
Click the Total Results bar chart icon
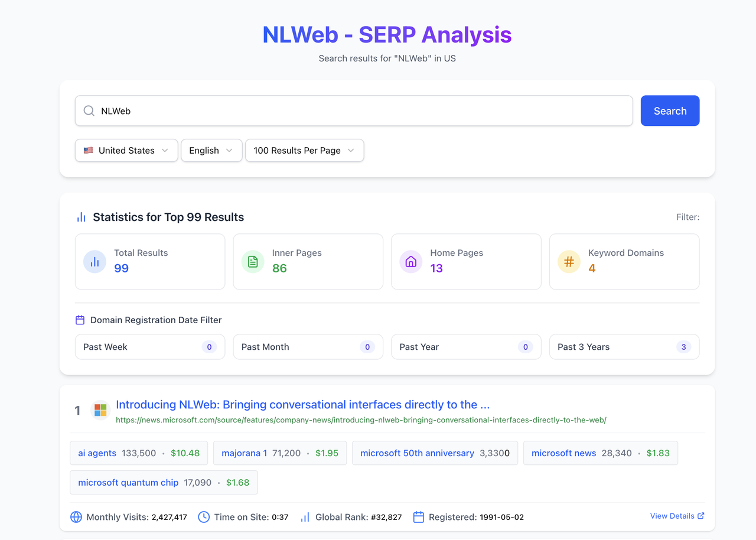point(94,262)
